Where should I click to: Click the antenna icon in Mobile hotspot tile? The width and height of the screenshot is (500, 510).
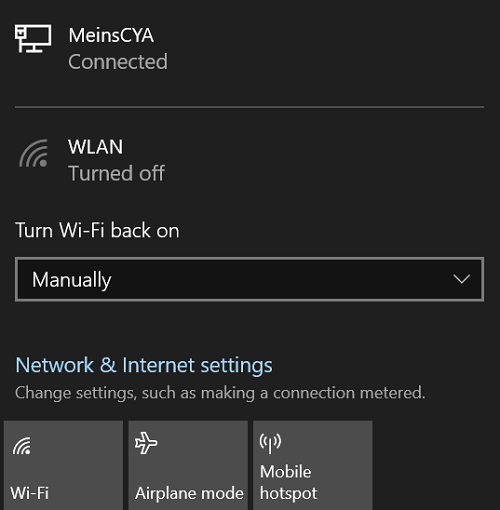coord(270,443)
